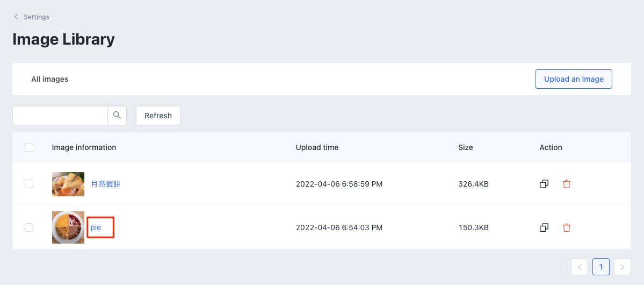Open the pie image name link
This screenshot has width=644, height=285.
(96, 227)
